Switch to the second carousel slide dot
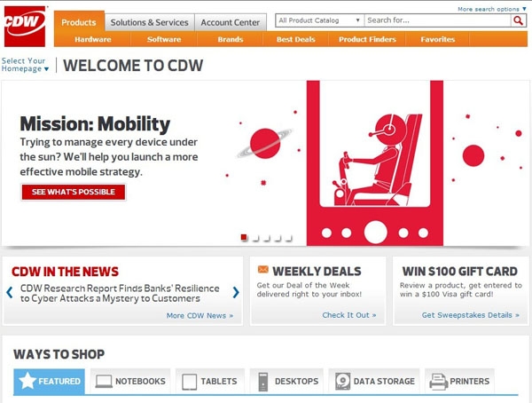 pyautogui.click(x=255, y=238)
